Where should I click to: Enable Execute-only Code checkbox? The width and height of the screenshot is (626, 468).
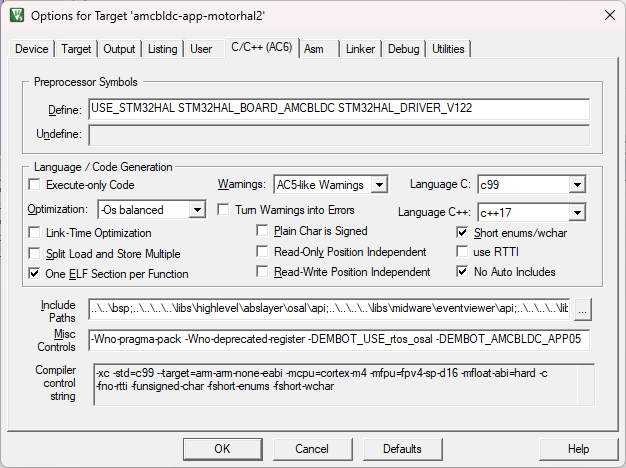(35, 185)
